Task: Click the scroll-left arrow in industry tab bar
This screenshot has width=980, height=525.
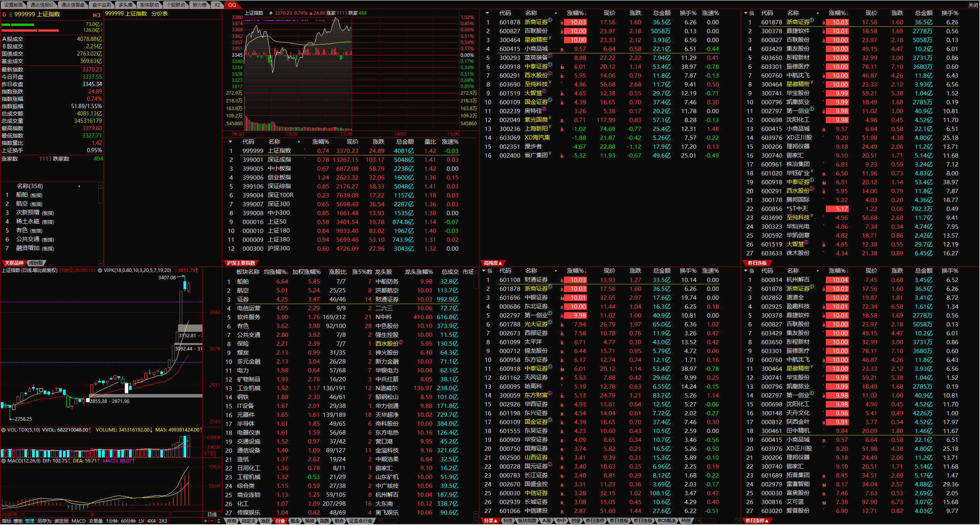Action: [x=379, y=521]
